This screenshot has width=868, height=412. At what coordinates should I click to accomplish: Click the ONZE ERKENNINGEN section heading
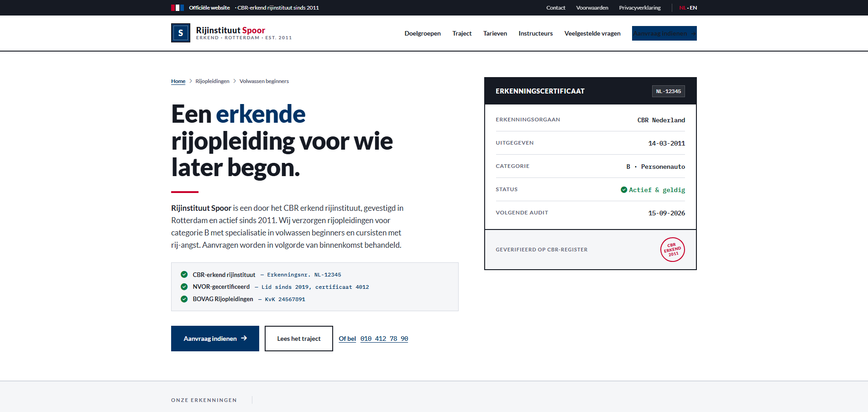point(204,400)
